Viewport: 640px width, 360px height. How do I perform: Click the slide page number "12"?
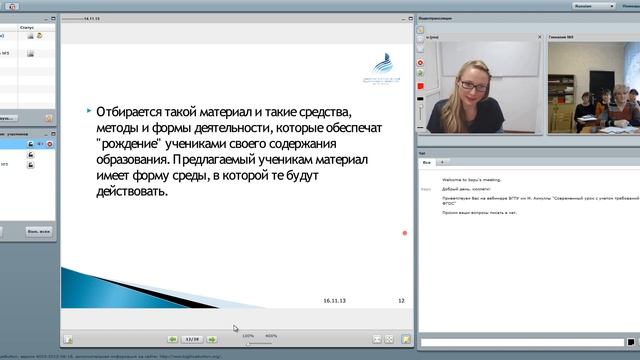[x=401, y=301]
